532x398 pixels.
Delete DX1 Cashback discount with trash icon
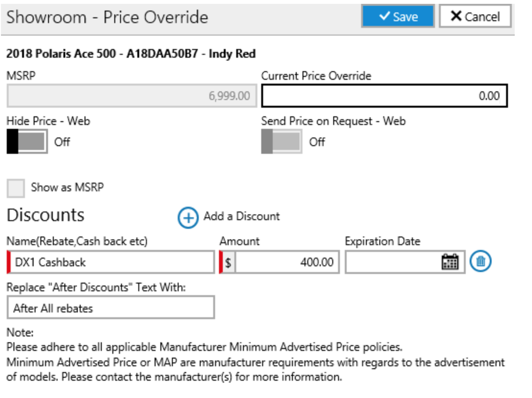[481, 261]
